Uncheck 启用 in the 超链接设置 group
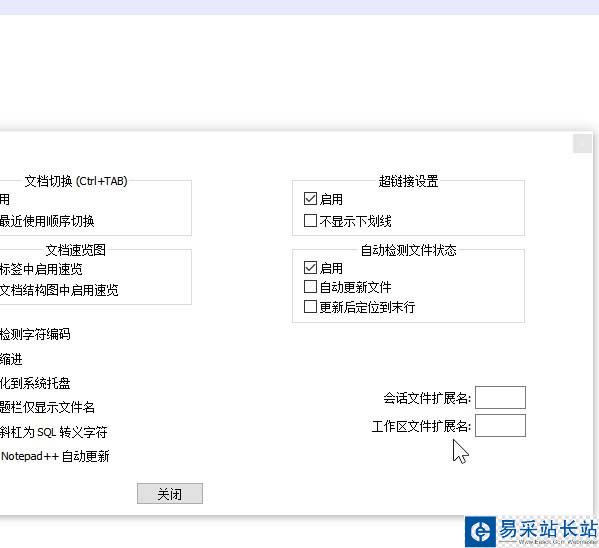 point(310,199)
